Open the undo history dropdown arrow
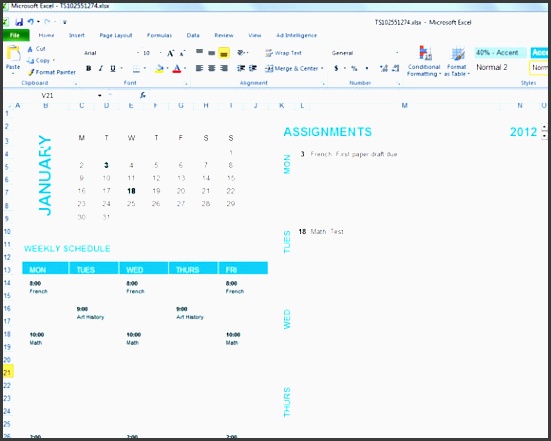This screenshot has height=441, width=551. click(x=38, y=22)
